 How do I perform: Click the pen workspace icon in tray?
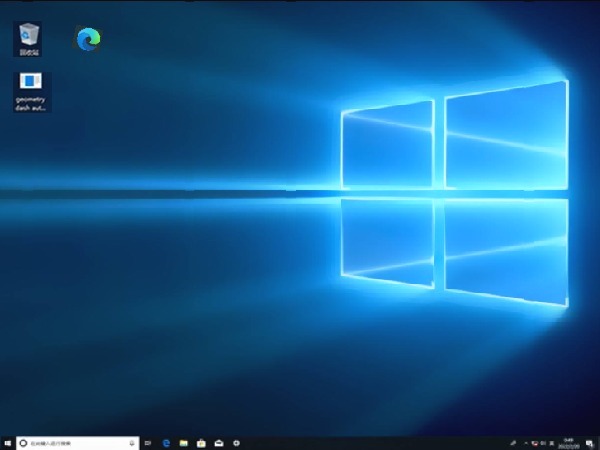tap(513, 443)
